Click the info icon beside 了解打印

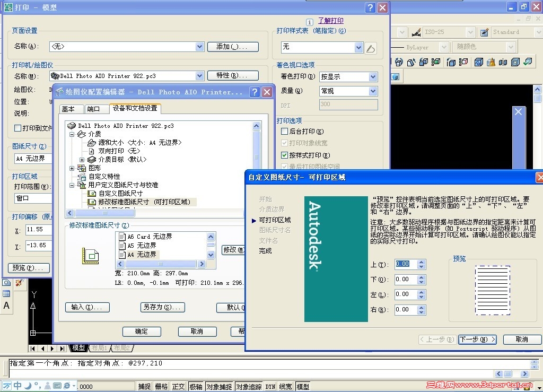pos(310,22)
